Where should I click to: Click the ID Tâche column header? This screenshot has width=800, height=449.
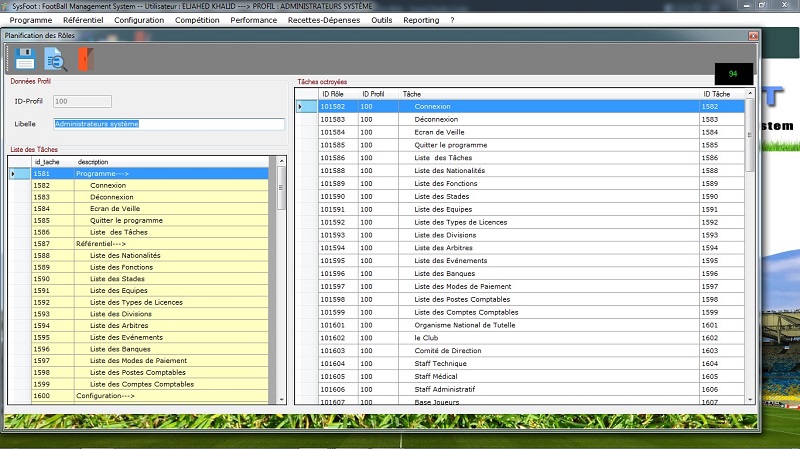(721, 94)
